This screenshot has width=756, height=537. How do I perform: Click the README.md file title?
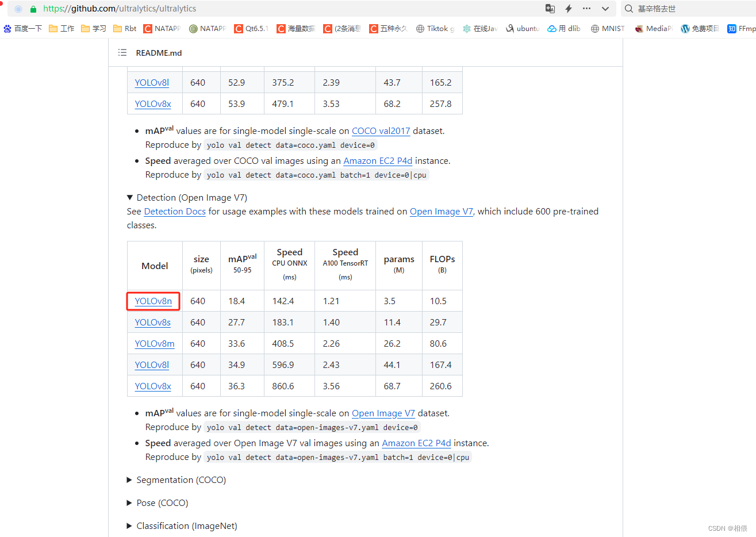pyautogui.click(x=159, y=52)
